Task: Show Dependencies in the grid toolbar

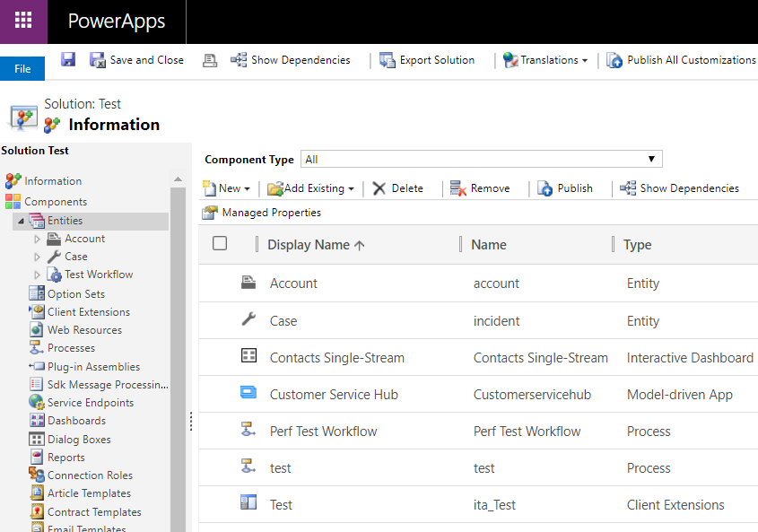Action: coord(680,188)
